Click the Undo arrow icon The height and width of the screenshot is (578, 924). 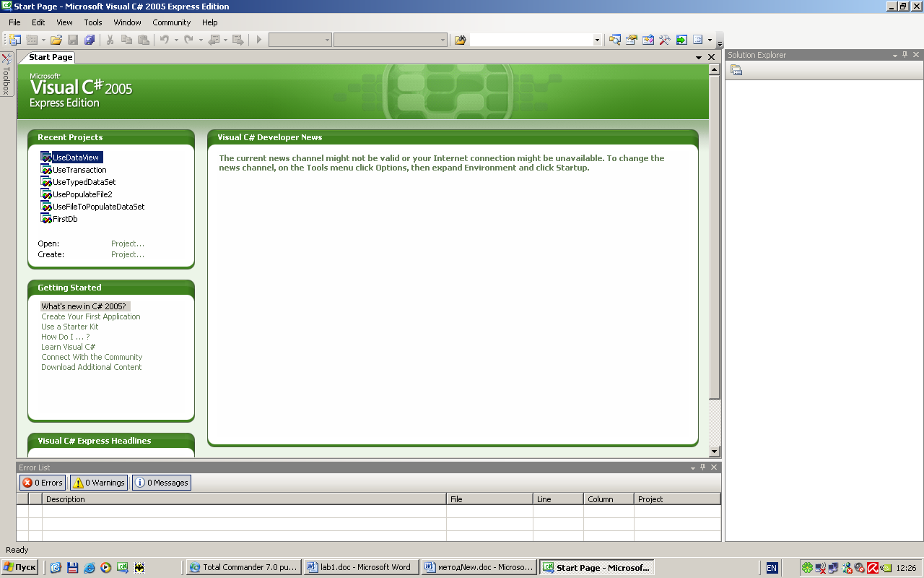[x=165, y=40]
